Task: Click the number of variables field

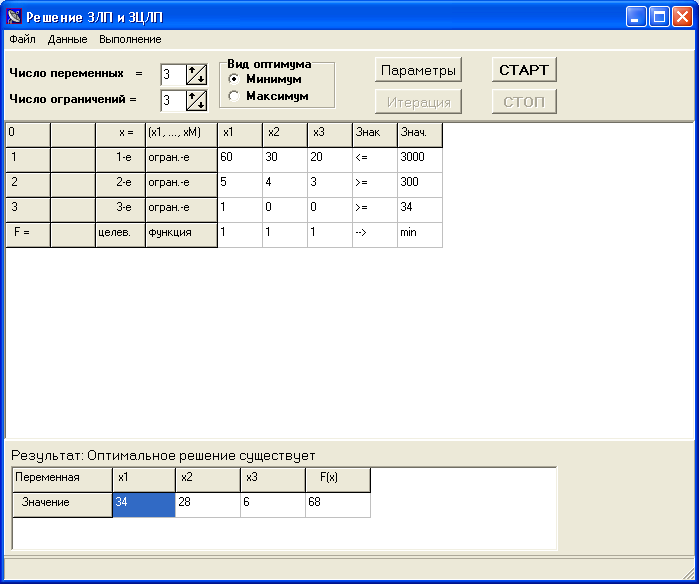Action: point(173,74)
